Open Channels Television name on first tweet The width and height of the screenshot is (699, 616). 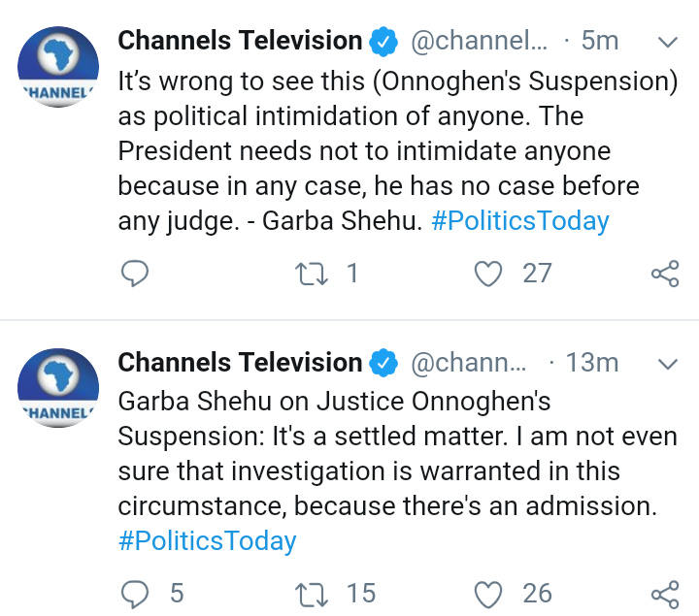[x=240, y=41]
